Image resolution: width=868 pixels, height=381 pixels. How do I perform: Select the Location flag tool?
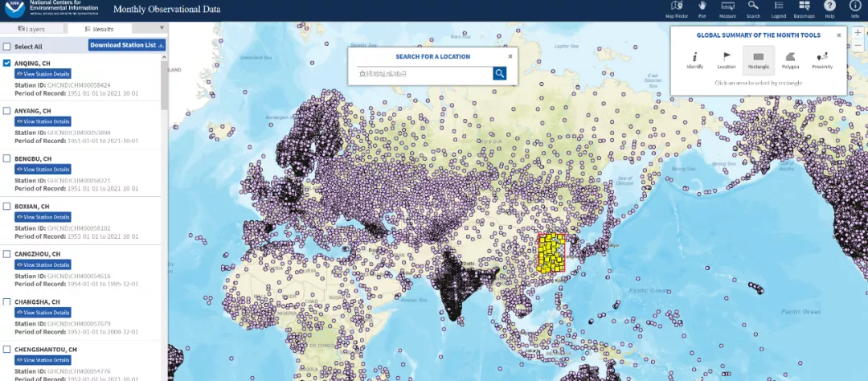pos(727,60)
